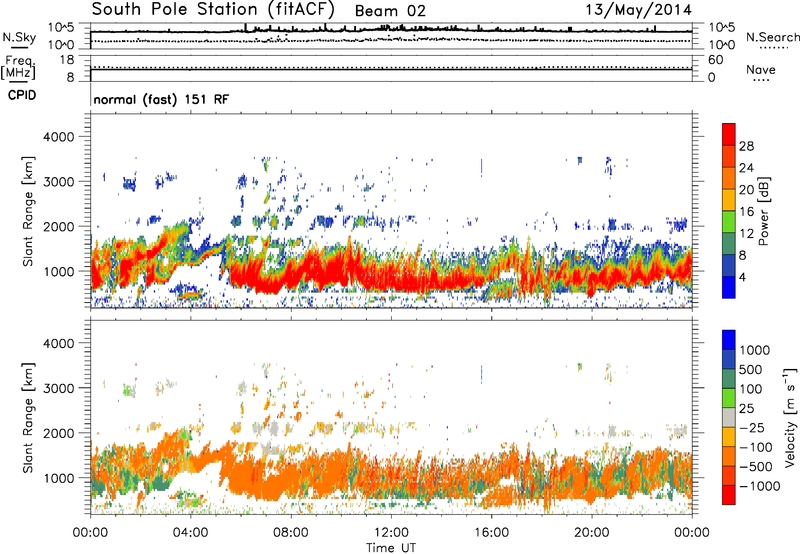Click the '60' Nave axis tick
The height and width of the screenshot is (554, 800).
(x=715, y=60)
